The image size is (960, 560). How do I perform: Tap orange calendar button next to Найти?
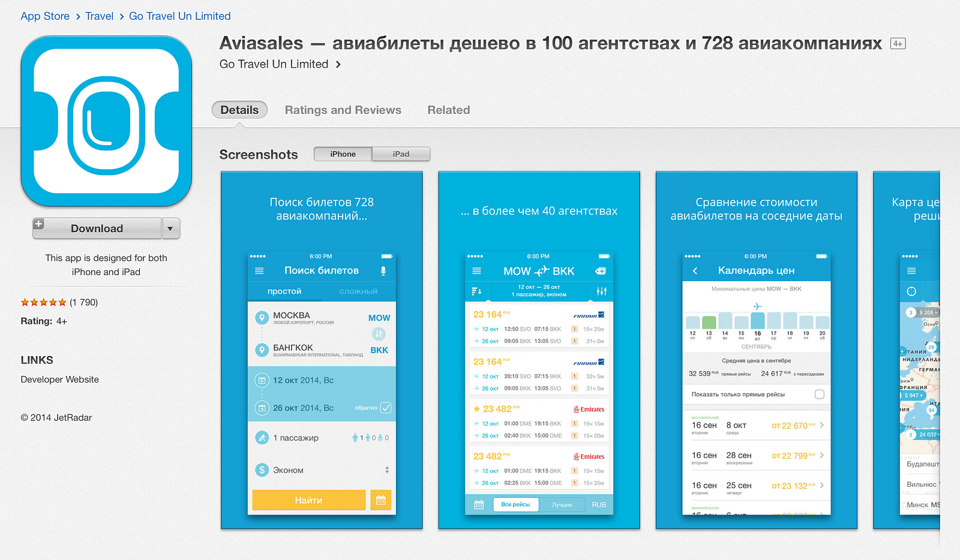[x=381, y=500]
